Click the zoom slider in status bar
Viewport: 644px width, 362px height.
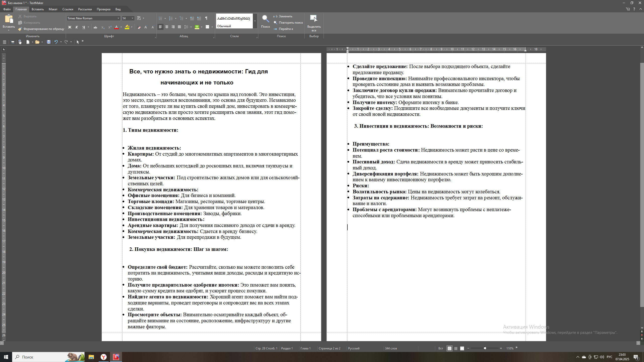(x=485, y=348)
